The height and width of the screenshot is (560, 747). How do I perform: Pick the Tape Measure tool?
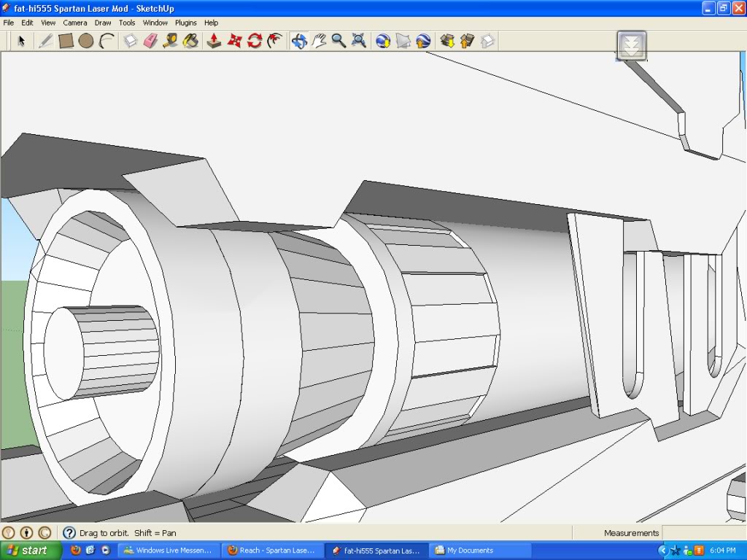coord(171,41)
